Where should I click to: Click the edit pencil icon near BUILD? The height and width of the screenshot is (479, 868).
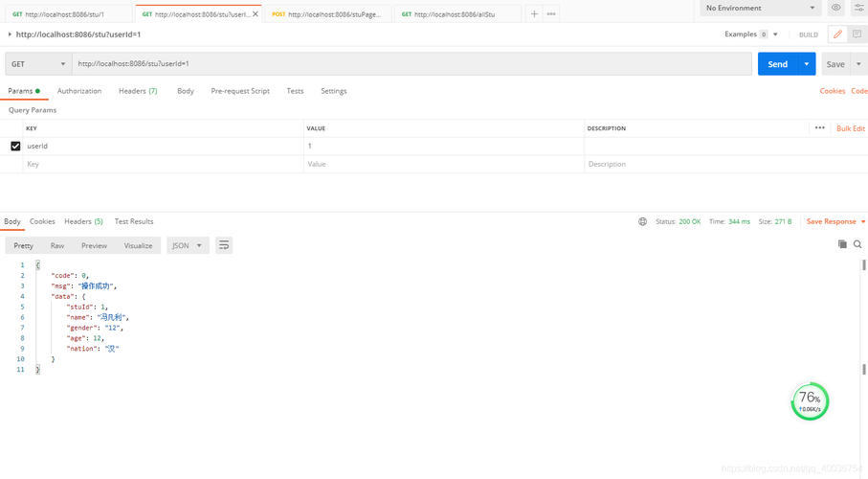point(837,34)
